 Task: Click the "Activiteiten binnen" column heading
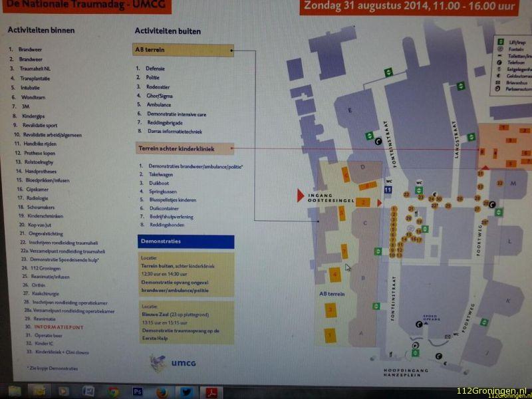point(41,31)
